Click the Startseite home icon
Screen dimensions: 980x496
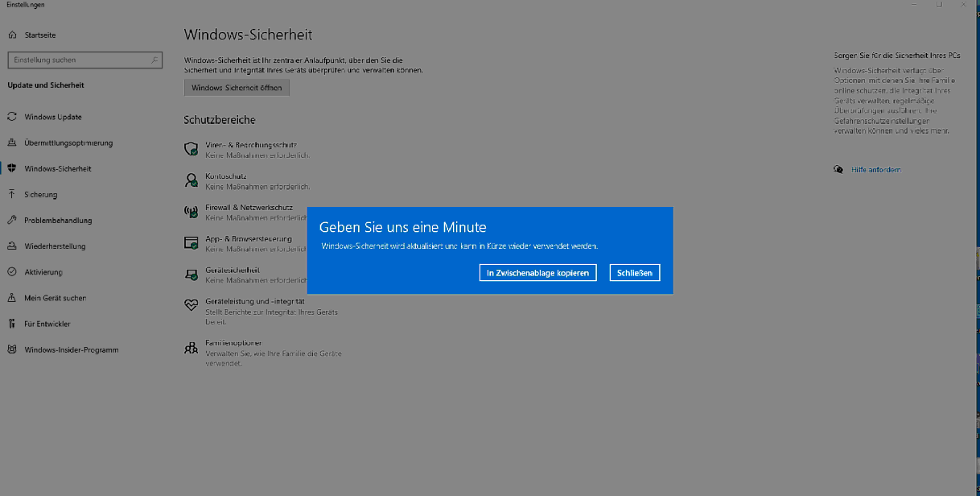[x=12, y=35]
